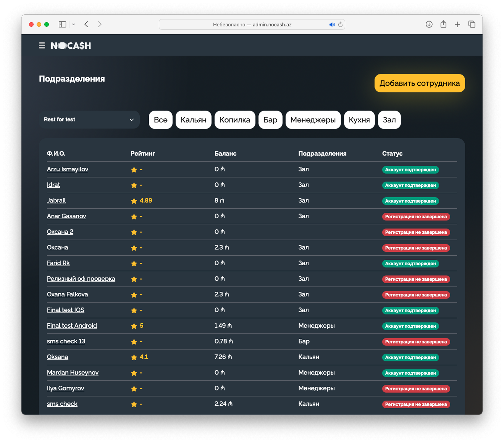Show the tab overview icon
Screen dimensions: 504x443
(471, 24)
